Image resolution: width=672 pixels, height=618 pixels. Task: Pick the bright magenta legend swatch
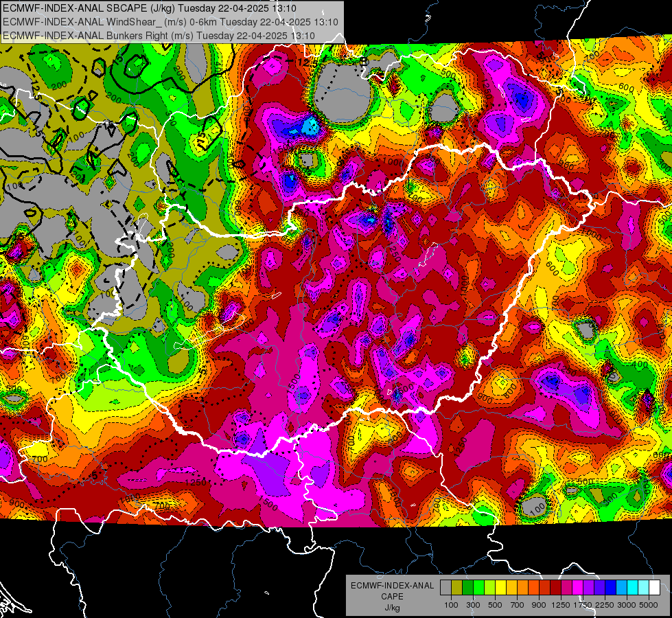(578, 588)
